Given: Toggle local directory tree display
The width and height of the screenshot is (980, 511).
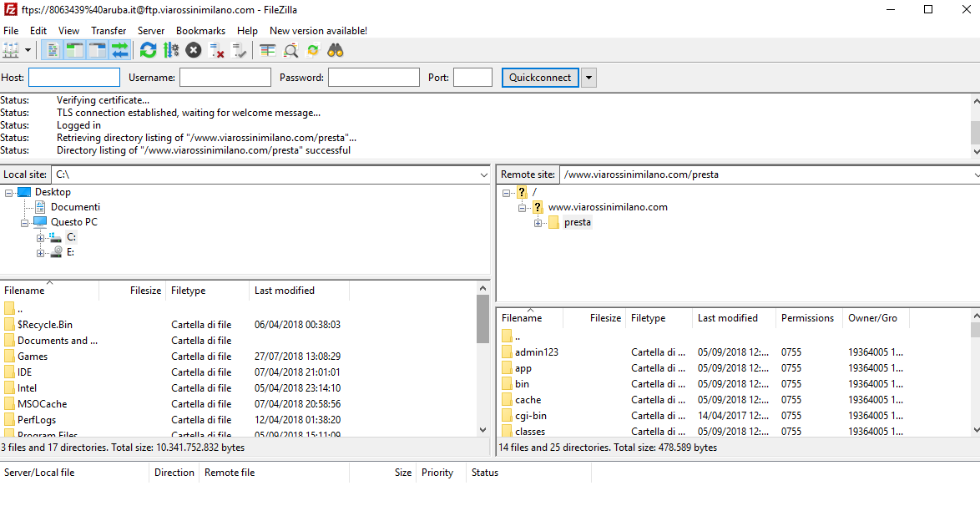Looking at the screenshot, I should click(75, 50).
